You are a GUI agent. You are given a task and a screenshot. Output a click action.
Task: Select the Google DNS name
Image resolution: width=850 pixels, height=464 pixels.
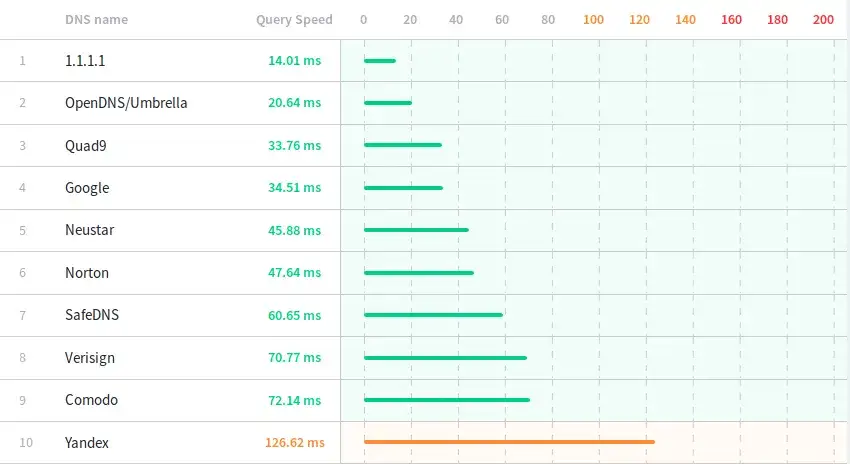pos(87,188)
